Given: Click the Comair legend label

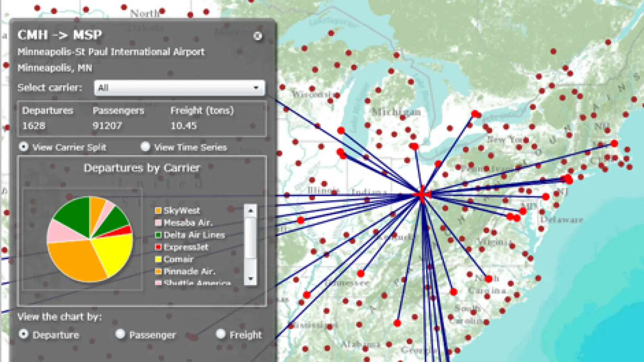Looking at the screenshot, I should coord(178,259).
